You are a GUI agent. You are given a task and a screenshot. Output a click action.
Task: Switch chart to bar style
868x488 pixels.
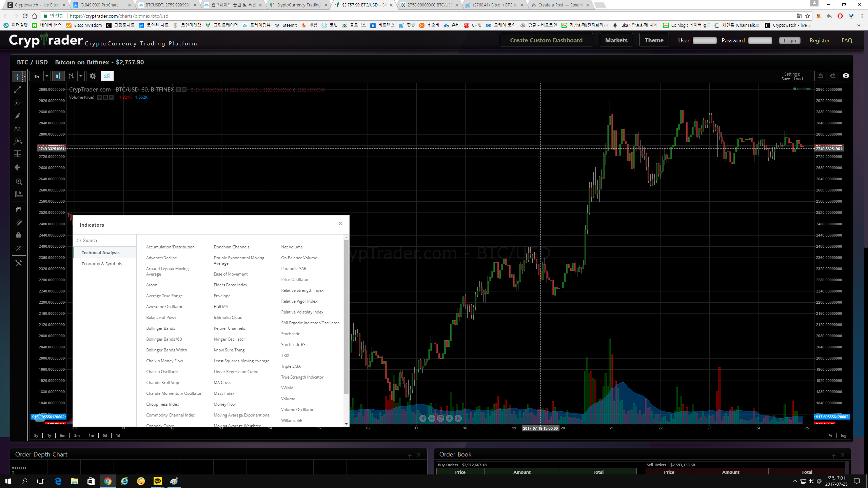[x=71, y=76]
